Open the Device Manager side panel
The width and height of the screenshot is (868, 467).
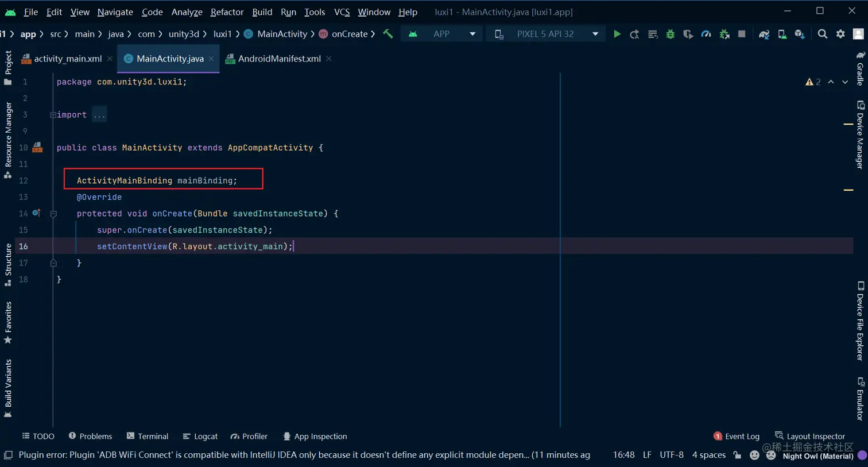coord(860,135)
